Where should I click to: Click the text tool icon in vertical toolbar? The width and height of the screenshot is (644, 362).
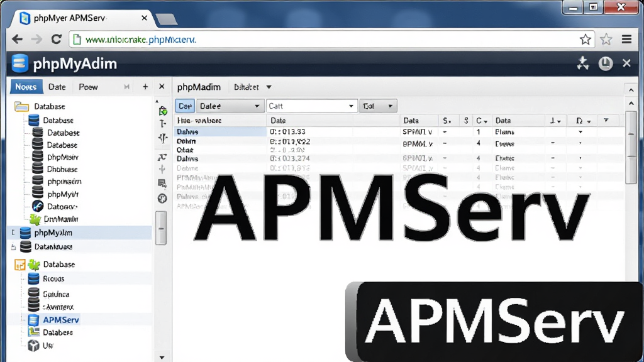pyautogui.click(x=163, y=124)
